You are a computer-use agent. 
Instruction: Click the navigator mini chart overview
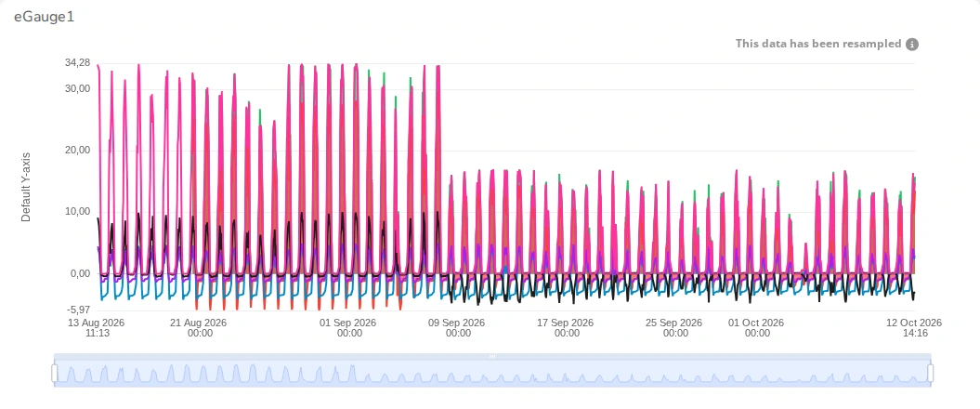[x=492, y=374]
